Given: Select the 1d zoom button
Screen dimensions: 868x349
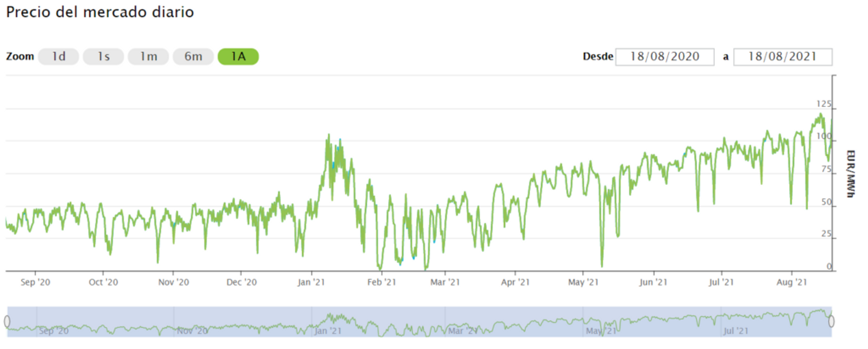Looking at the screenshot, I should click(x=58, y=57).
